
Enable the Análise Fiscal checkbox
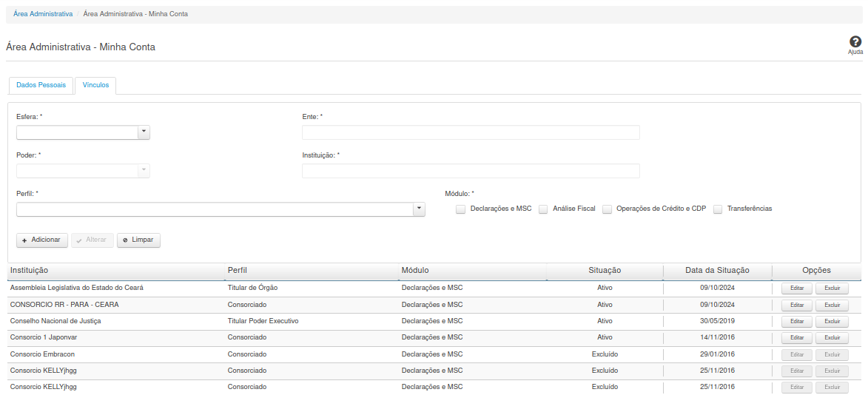(x=543, y=209)
